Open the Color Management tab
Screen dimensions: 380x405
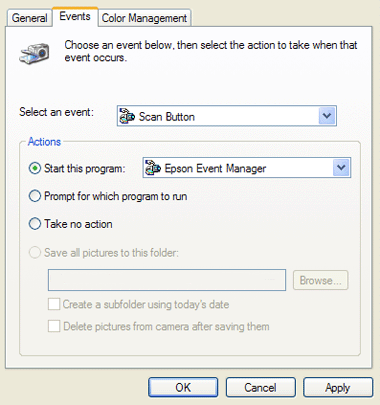(144, 18)
